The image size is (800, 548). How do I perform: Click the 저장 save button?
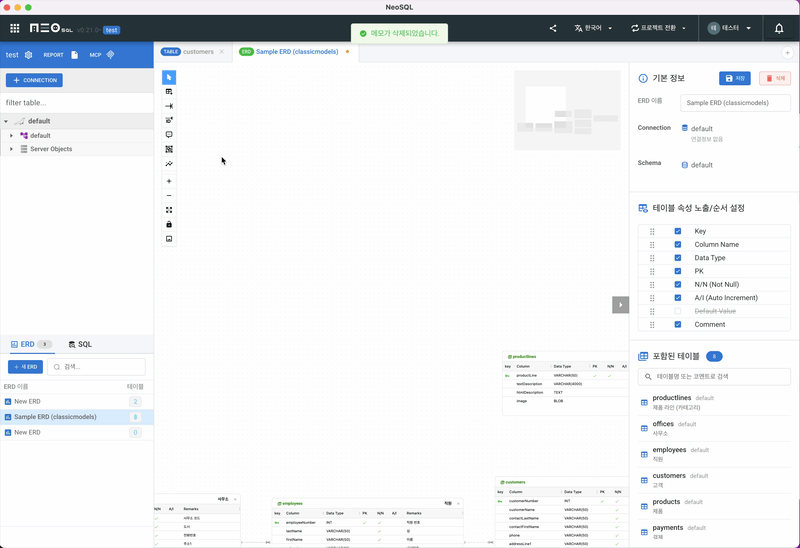coord(734,78)
